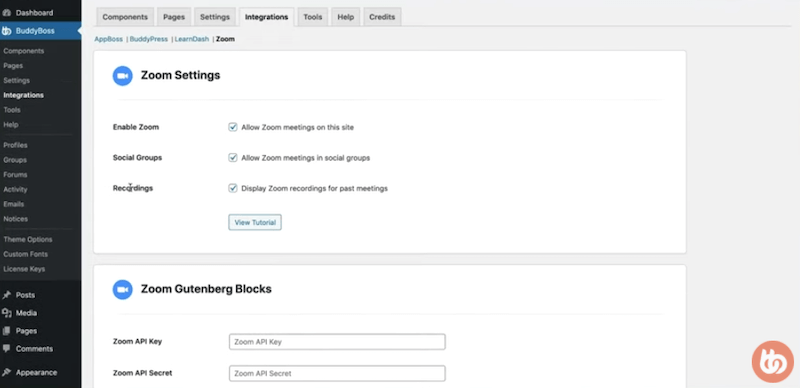Open Forums in sidebar
The height and width of the screenshot is (388, 800).
[x=15, y=175]
